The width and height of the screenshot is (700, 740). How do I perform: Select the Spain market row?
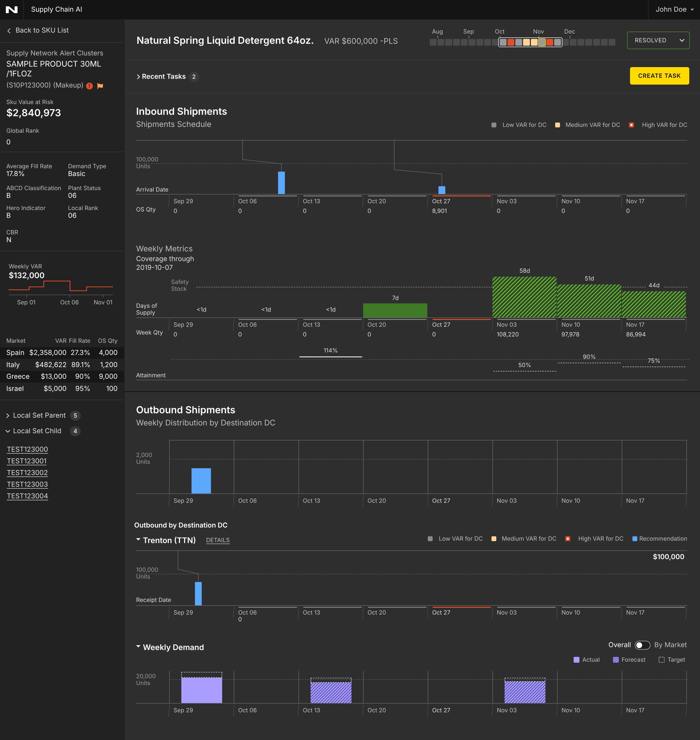click(x=62, y=353)
